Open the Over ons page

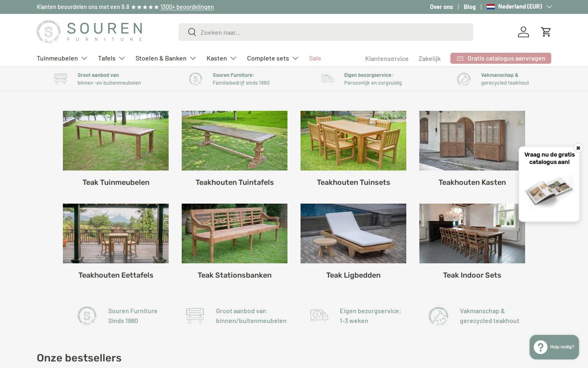tap(441, 7)
